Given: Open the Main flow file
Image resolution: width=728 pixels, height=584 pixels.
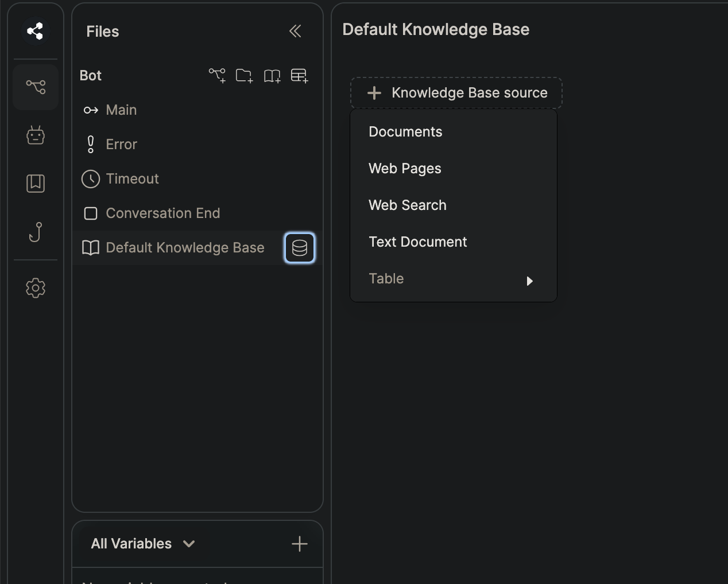Looking at the screenshot, I should (x=121, y=110).
